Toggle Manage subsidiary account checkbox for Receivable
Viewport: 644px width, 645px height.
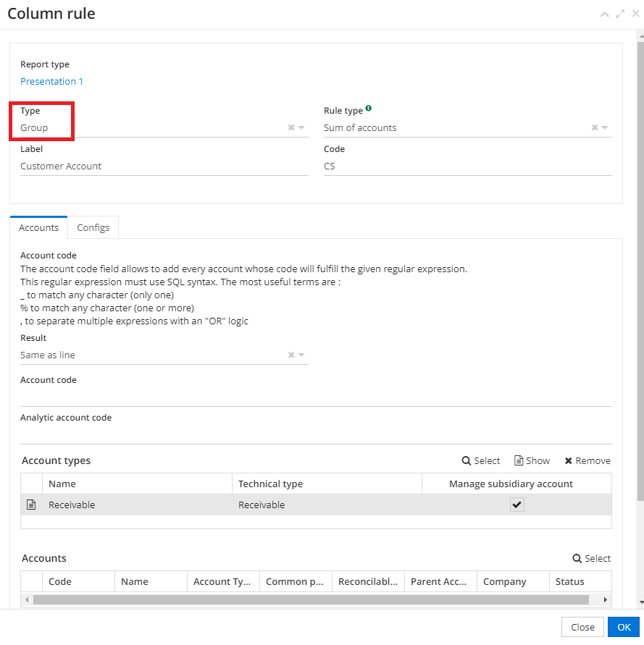tap(517, 505)
